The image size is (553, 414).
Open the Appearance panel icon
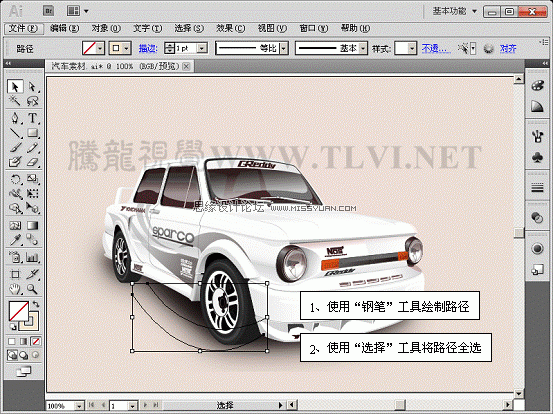[x=537, y=249]
